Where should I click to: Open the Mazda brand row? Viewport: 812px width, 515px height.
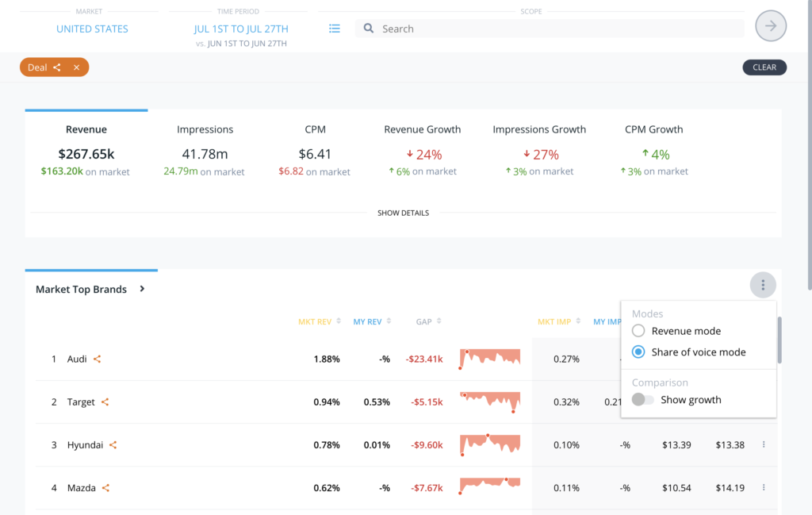tap(82, 488)
